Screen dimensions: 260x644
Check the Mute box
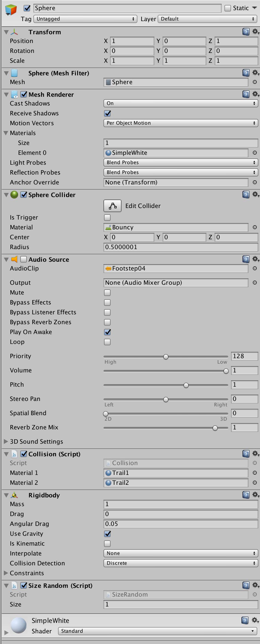click(x=107, y=293)
